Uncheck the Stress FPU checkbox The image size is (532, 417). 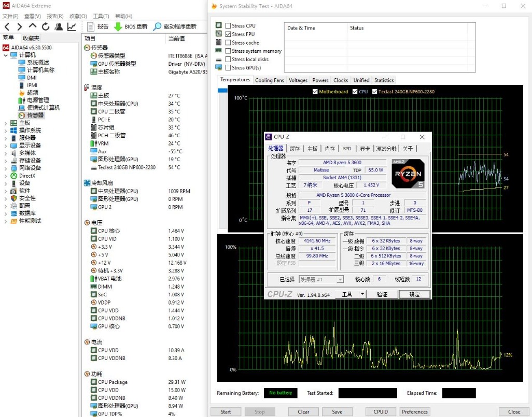(228, 34)
